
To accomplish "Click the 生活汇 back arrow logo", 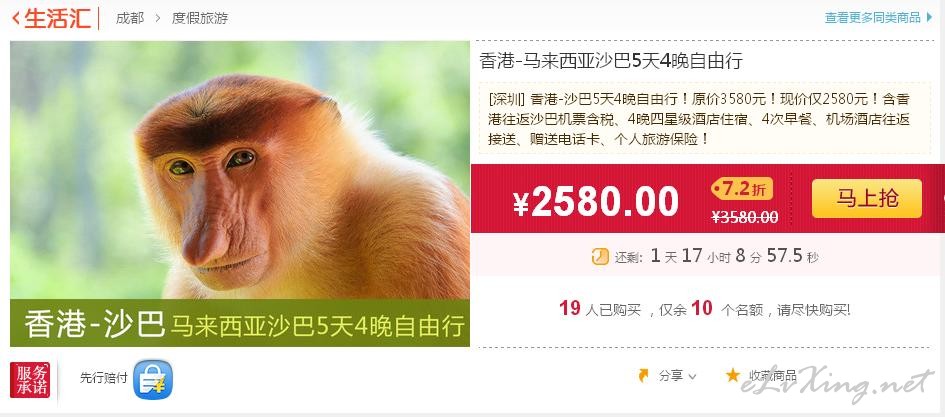I will (x=51, y=18).
